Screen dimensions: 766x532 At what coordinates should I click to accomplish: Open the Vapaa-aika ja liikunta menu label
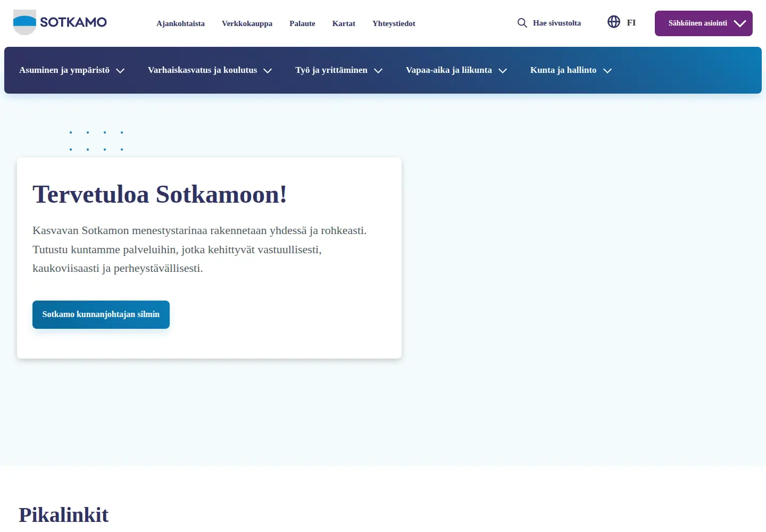(449, 70)
